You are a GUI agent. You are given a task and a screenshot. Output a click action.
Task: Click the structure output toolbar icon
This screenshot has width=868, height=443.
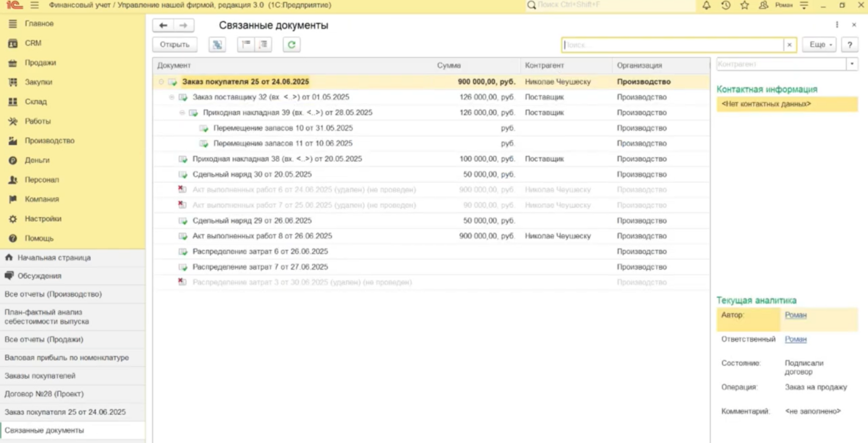(x=217, y=45)
